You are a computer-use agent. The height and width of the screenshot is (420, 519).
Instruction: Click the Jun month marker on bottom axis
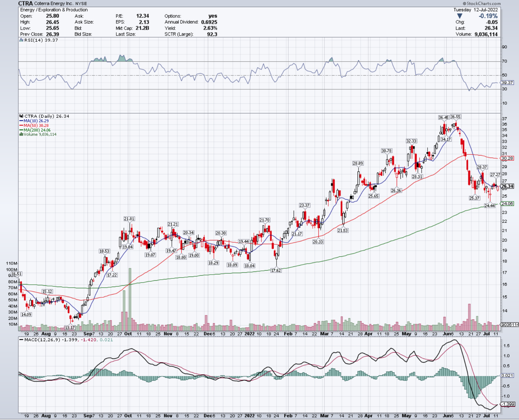(x=447, y=416)
